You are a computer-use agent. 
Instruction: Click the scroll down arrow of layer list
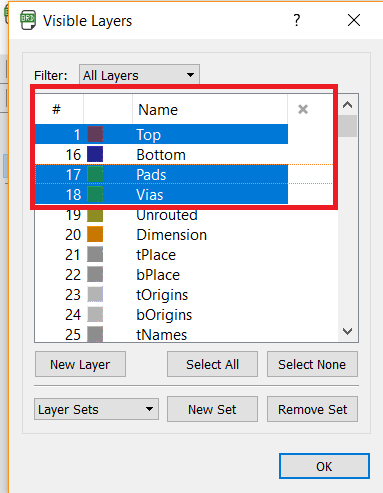[x=348, y=331]
